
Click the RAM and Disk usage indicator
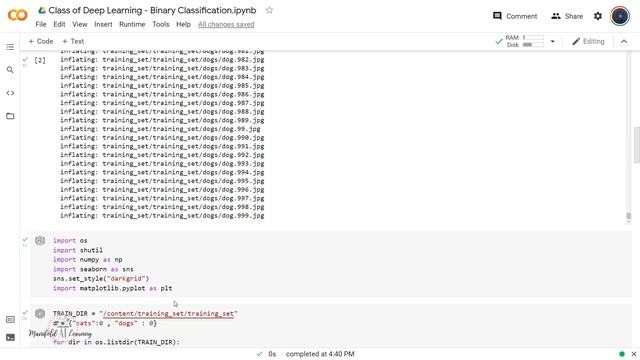[520, 41]
